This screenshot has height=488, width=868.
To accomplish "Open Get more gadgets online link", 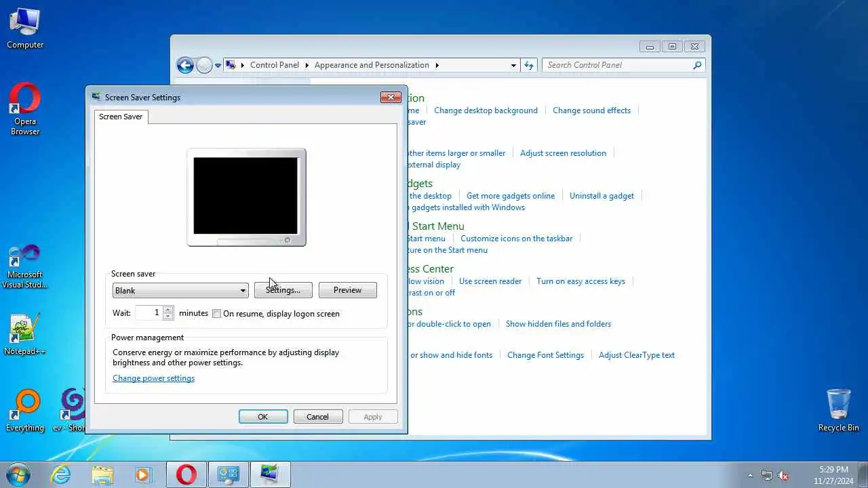I will click(x=511, y=196).
